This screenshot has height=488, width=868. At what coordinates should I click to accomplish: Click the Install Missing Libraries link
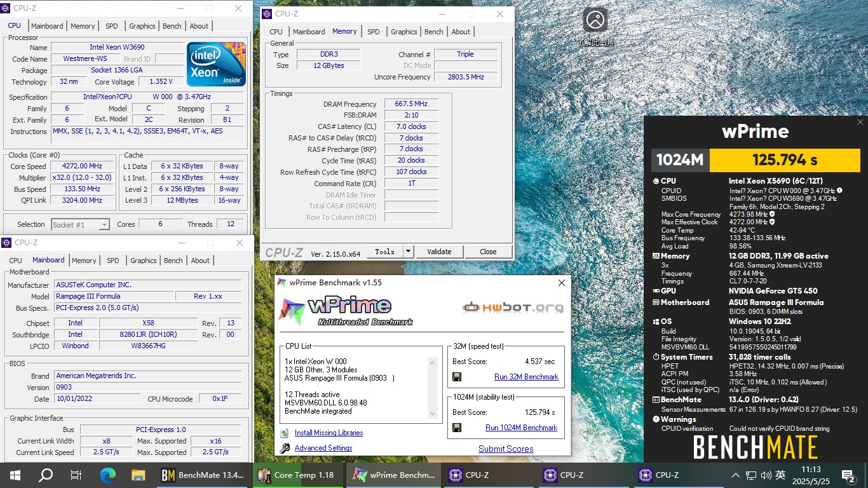coord(329,433)
